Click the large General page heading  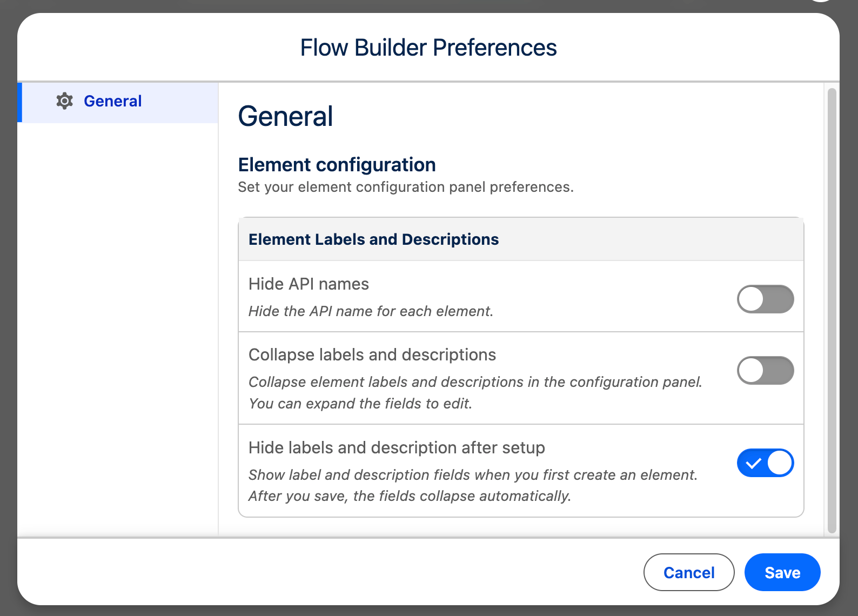(x=285, y=116)
